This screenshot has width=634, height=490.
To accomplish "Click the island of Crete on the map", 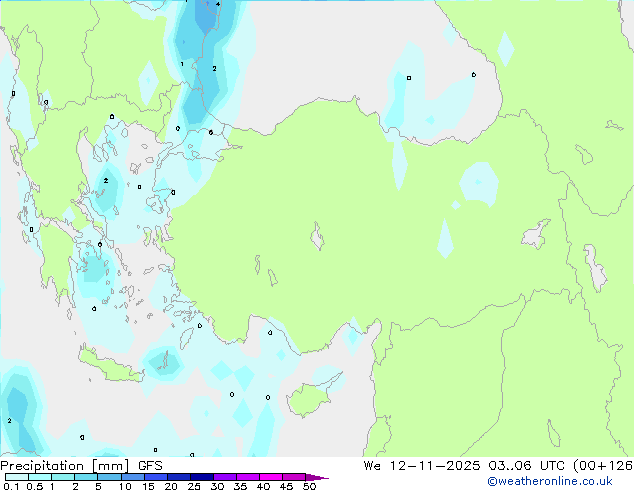I will click(109, 366).
